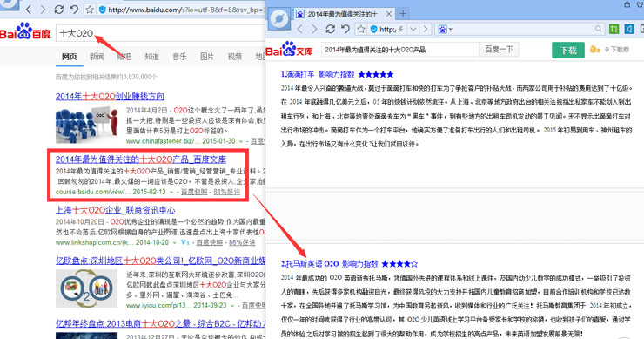Bookmark the Baidu search page with the star icon

click(x=90, y=10)
